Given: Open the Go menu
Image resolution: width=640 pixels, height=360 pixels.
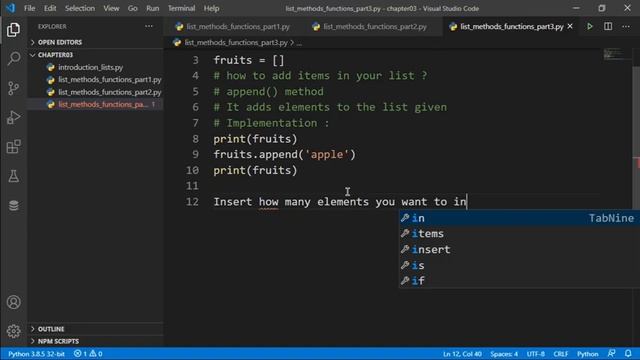Looking at the screenshot, I should click(132, 8).
